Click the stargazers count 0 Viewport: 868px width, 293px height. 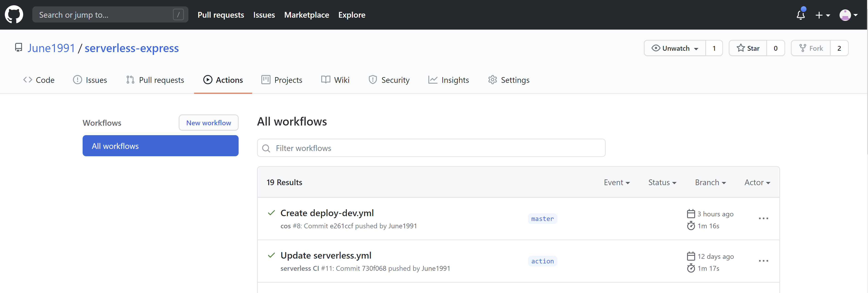[776, 48]
